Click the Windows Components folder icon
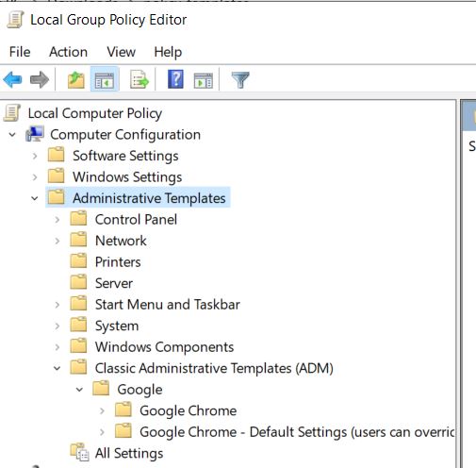 point(78,346)
